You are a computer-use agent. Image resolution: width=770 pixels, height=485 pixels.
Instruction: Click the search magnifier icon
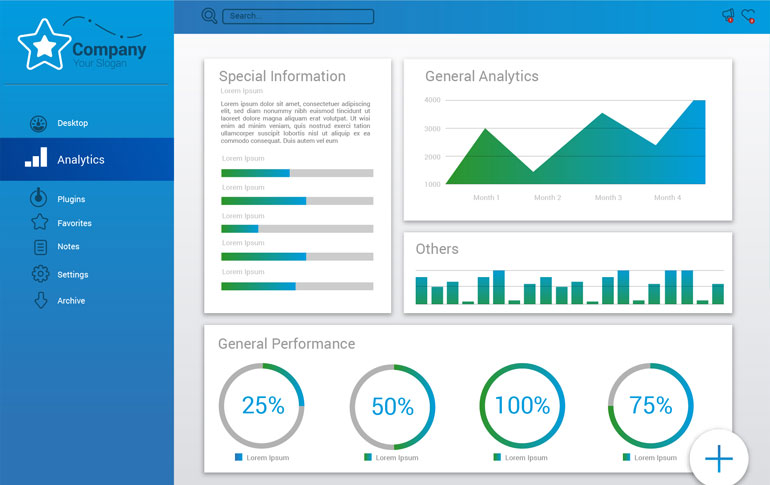click(x=209, y=16)
